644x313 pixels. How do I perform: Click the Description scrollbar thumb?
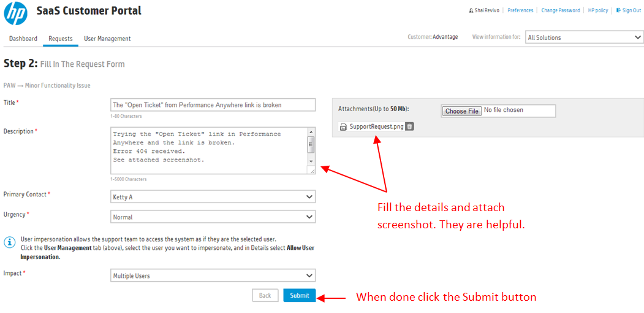[311, 144]
